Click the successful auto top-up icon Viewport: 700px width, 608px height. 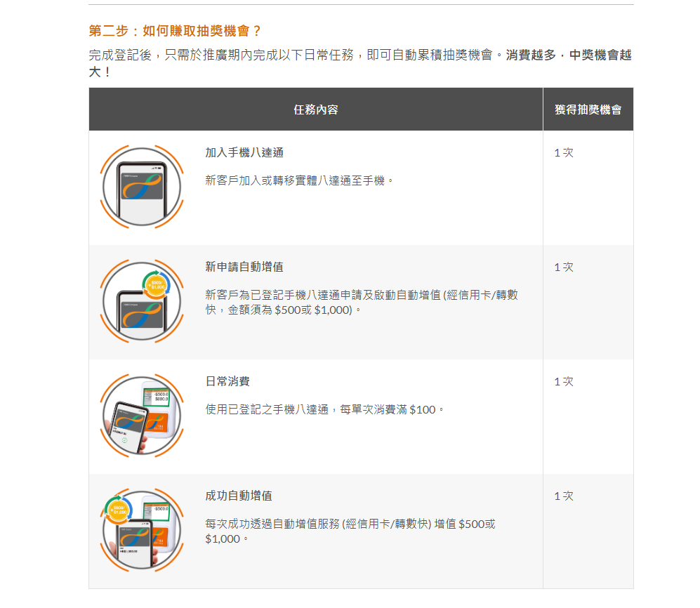click(142, 530)
